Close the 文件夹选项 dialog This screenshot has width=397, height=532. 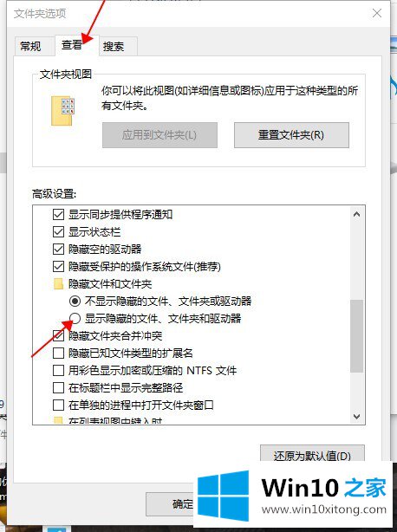pos(377,13)
